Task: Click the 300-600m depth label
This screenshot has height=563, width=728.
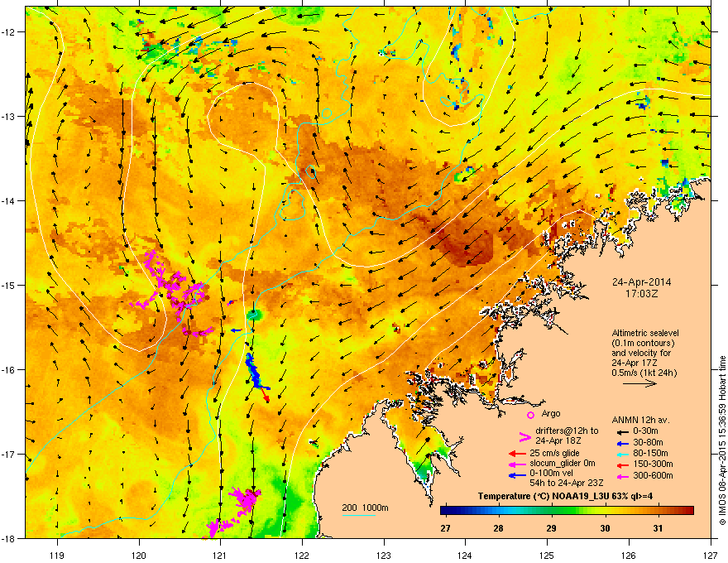Action: click(653, 476)
